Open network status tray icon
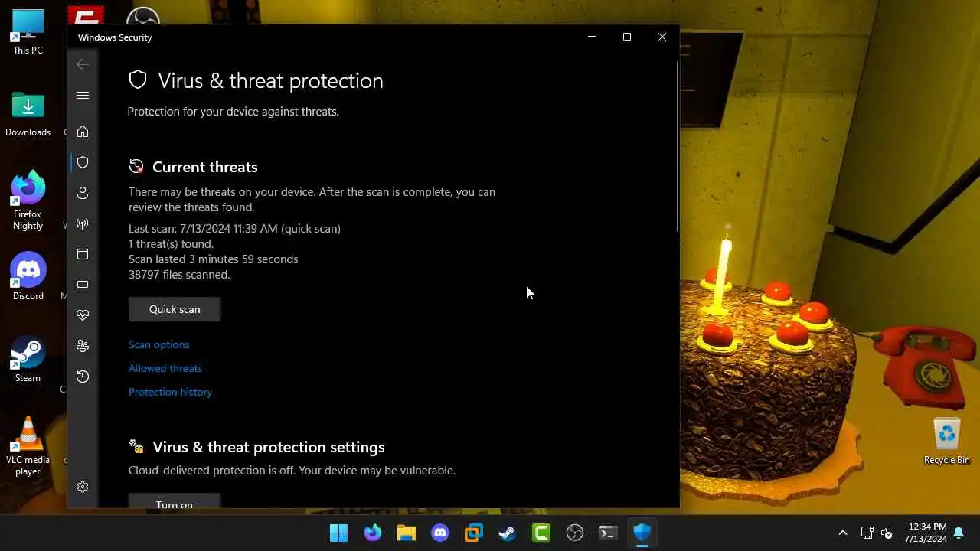 pos(867,533)
